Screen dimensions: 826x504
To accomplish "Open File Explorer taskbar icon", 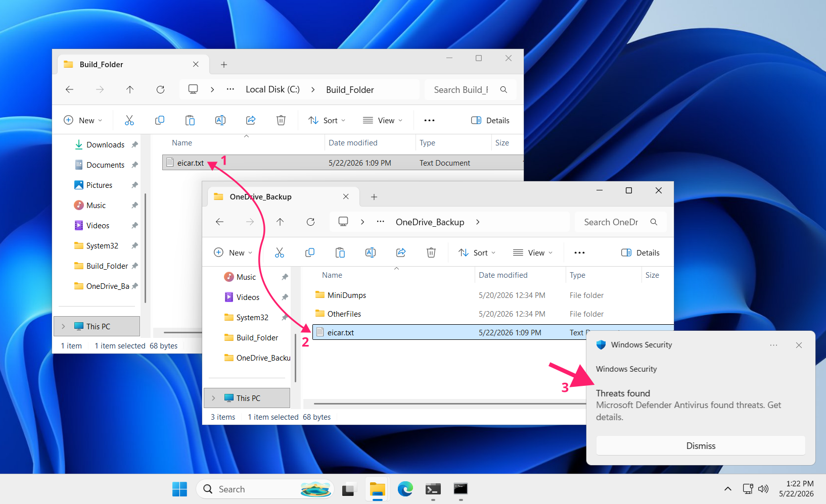I will (377, 489).
